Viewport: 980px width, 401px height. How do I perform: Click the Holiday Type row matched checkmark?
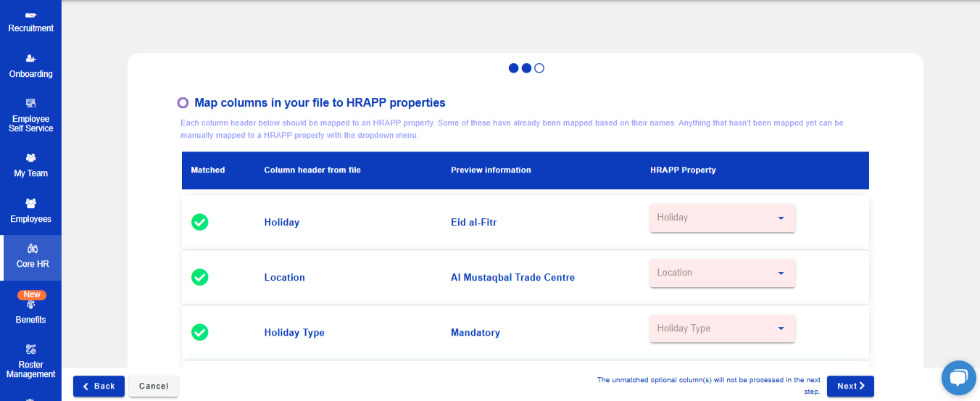click(x=200, y=332)
